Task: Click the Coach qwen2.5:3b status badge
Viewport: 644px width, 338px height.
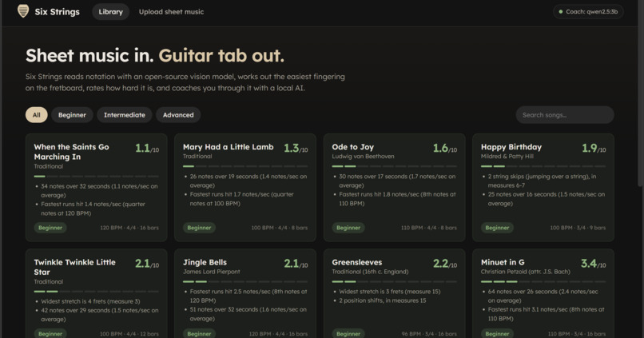Action: 588,11
